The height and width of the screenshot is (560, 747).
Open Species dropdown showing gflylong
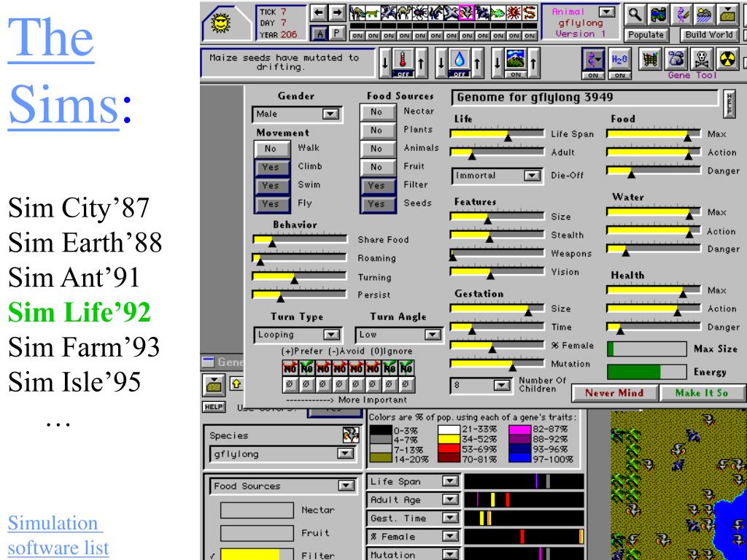(283, 454)
